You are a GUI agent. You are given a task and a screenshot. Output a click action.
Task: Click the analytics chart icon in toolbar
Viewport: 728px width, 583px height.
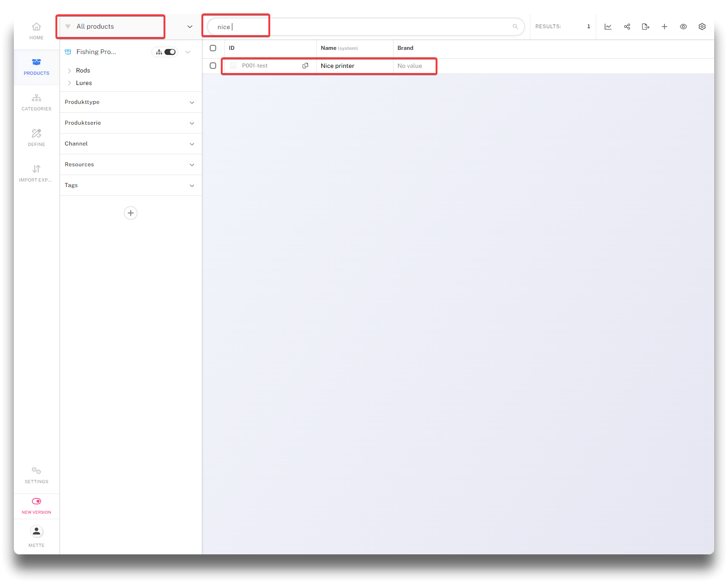(608, 27)
